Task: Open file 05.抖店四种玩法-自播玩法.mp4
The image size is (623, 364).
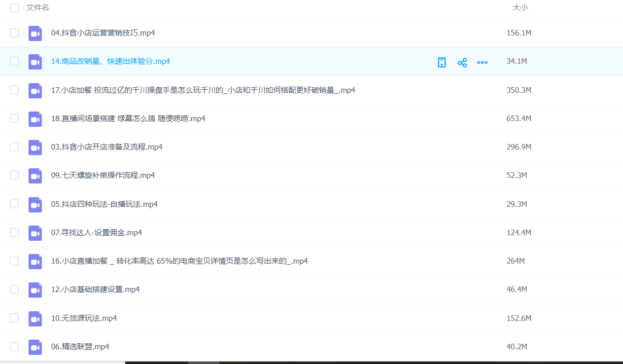Action: tap(105, 204)
